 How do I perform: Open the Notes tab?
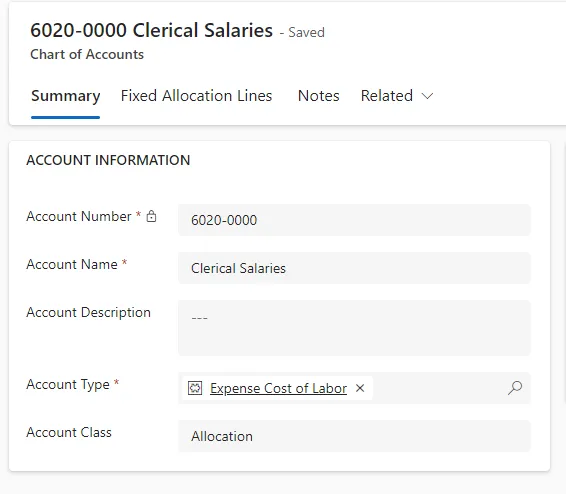[318, 96]
